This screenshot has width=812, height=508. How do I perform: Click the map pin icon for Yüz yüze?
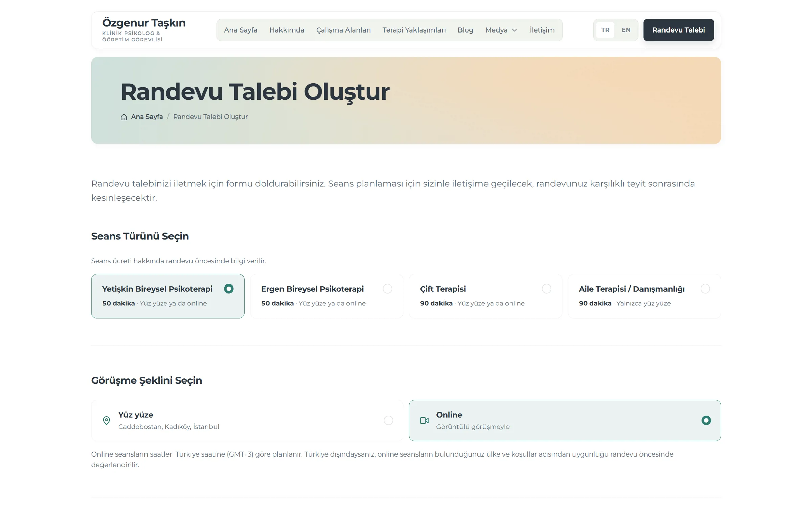106,420
